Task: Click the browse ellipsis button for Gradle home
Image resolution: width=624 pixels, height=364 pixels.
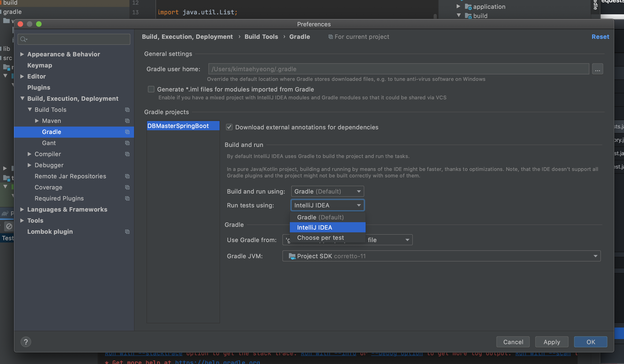Action: click(x=597, y=69)
